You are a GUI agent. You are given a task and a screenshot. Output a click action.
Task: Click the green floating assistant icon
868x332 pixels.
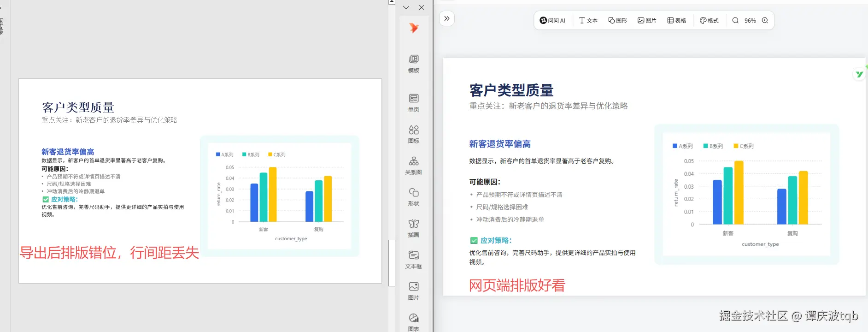coord(859,74)
